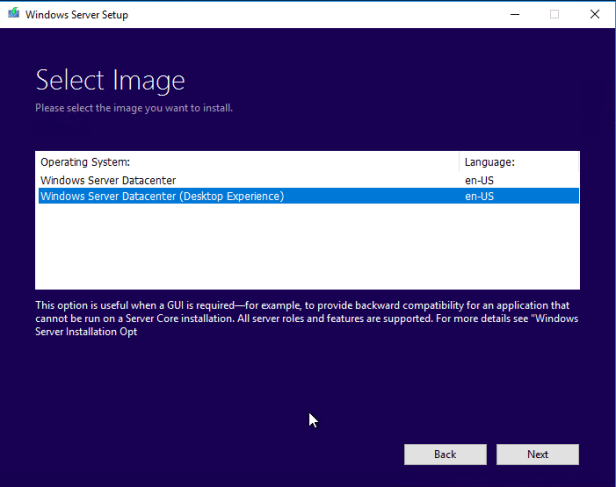Click en-US language of Desktop Experience row
The height and width of the screenshot is (487, 616).
pos(479,196)
